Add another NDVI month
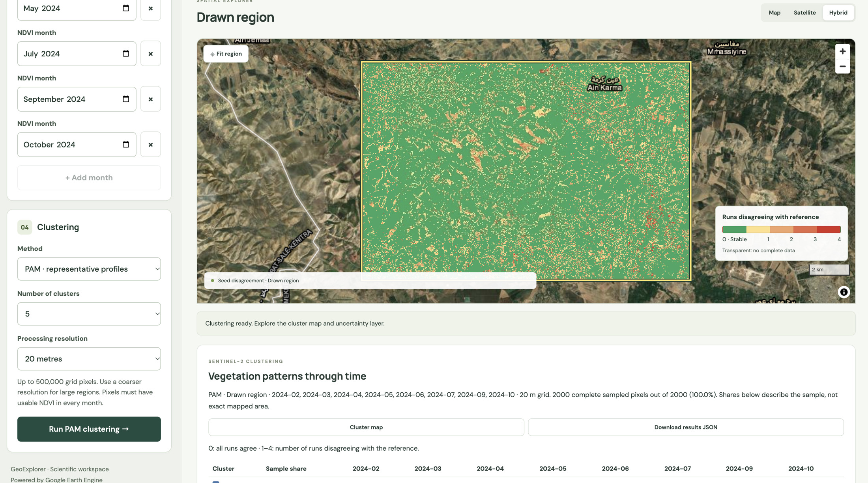 (x=89, y=178)
